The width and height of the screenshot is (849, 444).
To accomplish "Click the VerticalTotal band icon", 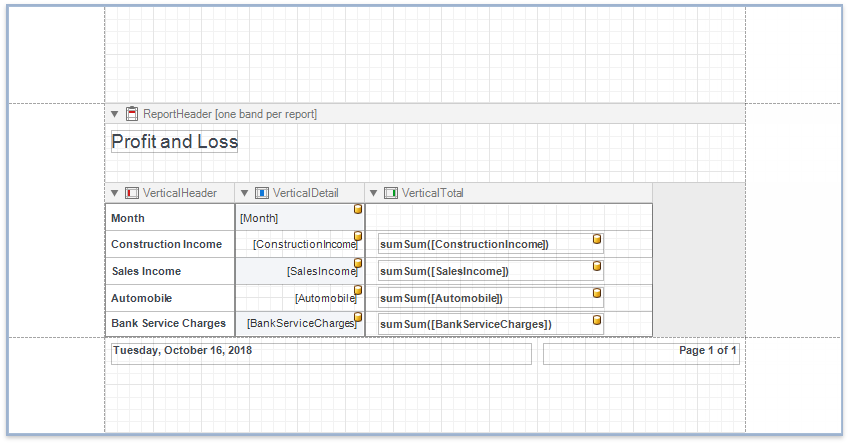I will point(391,193).
